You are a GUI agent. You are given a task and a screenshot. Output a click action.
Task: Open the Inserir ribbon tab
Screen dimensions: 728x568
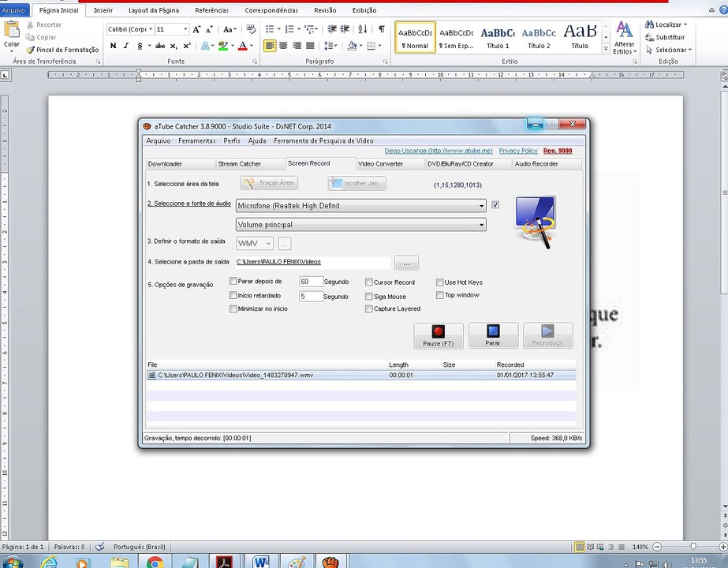point(103,9)
